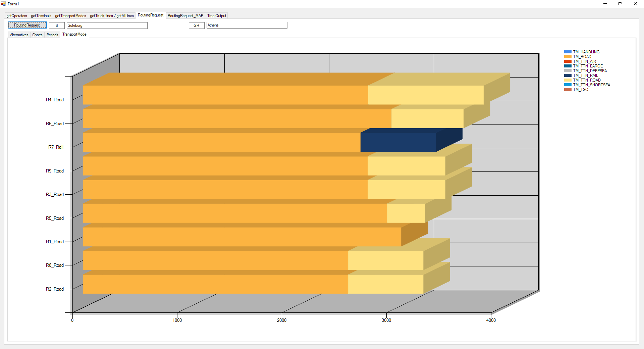644x349 pixels.
Task: Click the Form1 application icon in title bar
Action: [x=3, y=4]
